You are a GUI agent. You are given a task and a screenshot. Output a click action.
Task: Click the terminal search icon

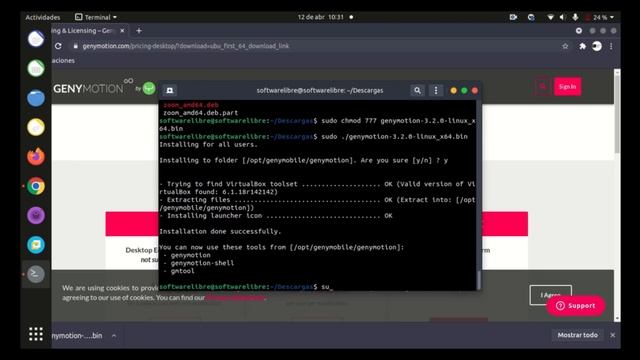417,90
